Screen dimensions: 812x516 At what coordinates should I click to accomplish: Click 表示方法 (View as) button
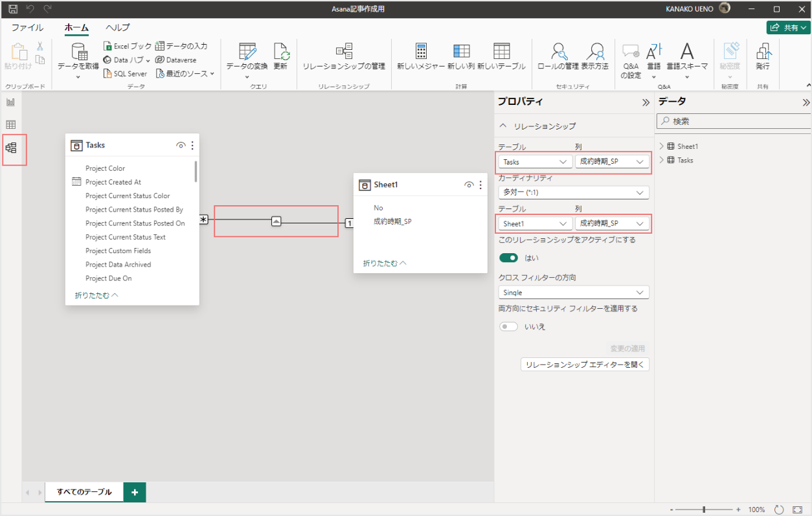(594, 57)
